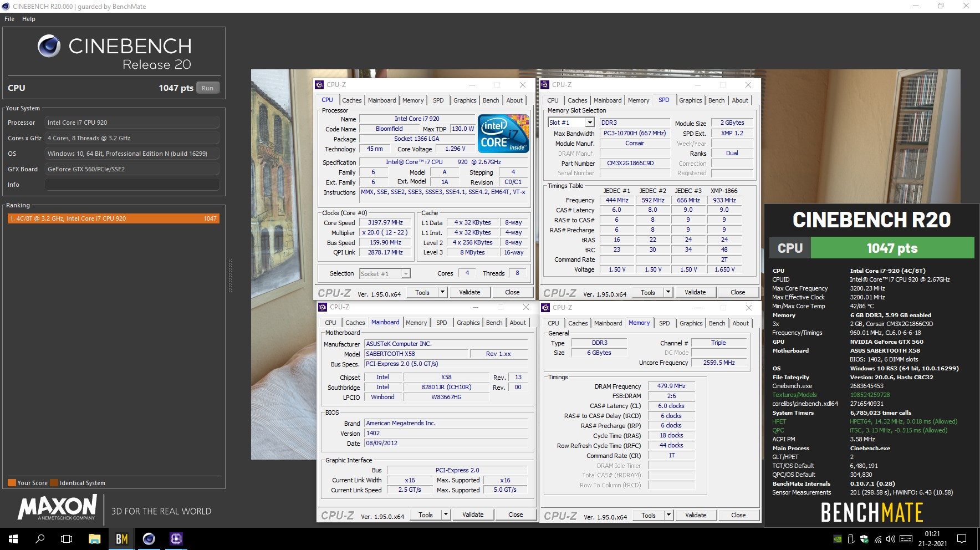Open Caches tab in top-left CPU-Z
This screenshot has height=550, width=980.
(x=351, y=100)
